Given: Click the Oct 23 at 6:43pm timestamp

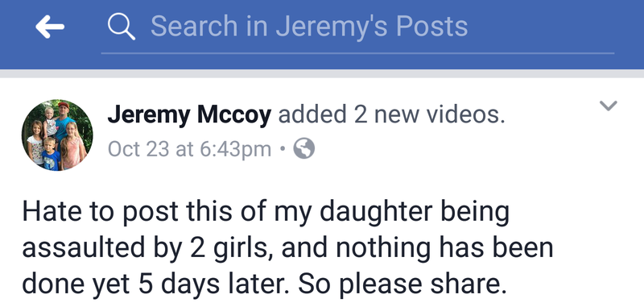Looking at the screenshot, I should point(189,149).
